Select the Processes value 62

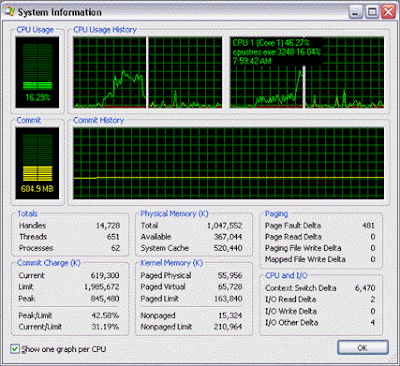click(x=116, y=248)
